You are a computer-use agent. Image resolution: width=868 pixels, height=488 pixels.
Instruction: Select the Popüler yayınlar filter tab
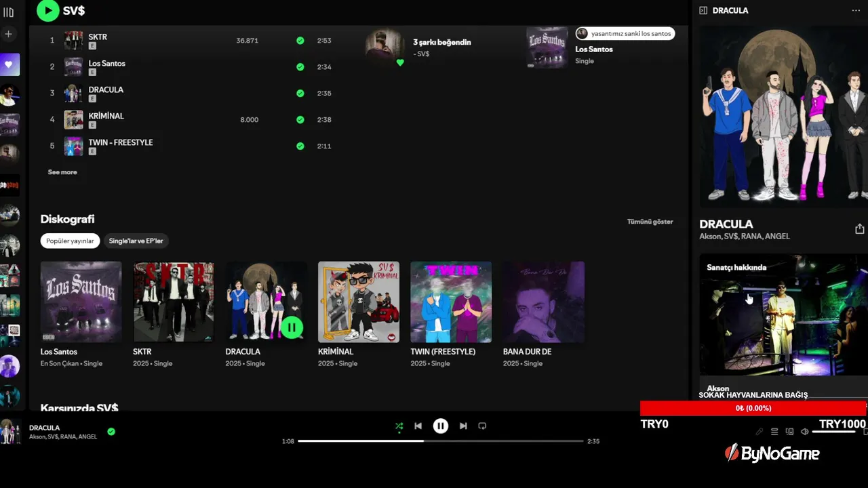tap(70, 241)
